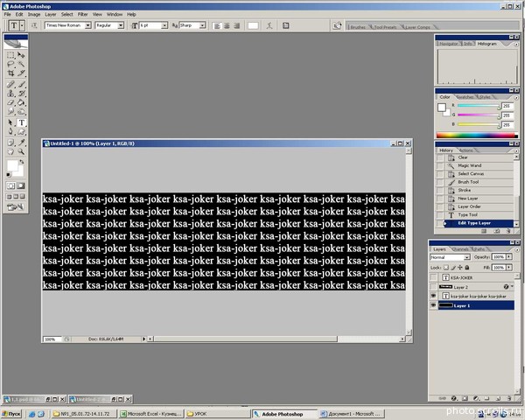Switch to Microsoft Excel taskbar button
The width and height of the screenshot is (525, 420).
click(151, 414)
